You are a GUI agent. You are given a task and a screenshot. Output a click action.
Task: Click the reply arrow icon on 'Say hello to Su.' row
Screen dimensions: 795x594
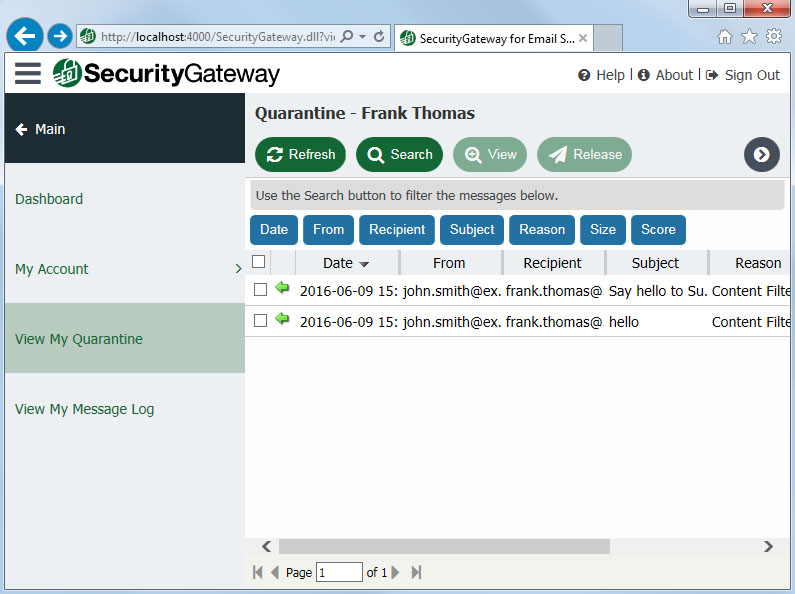coord(282,288)
